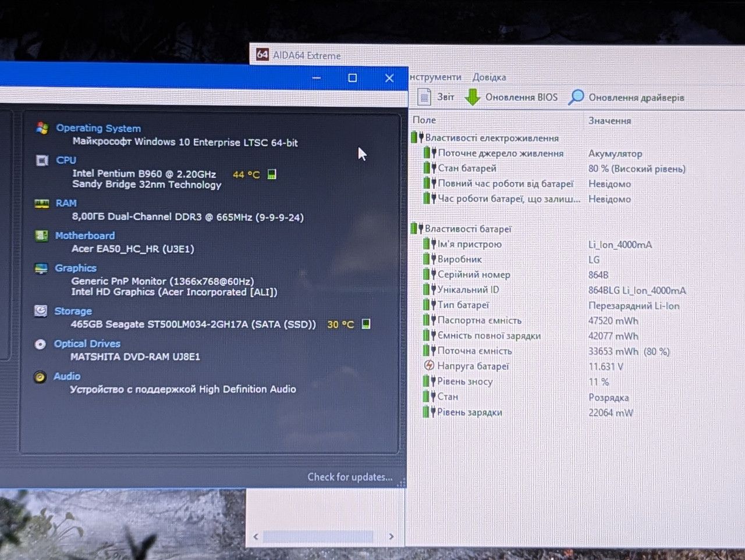This screenshot has width=745, height=560.
Task: Open the Graphics section link in Speccy
Action: (x=76, y=268)
